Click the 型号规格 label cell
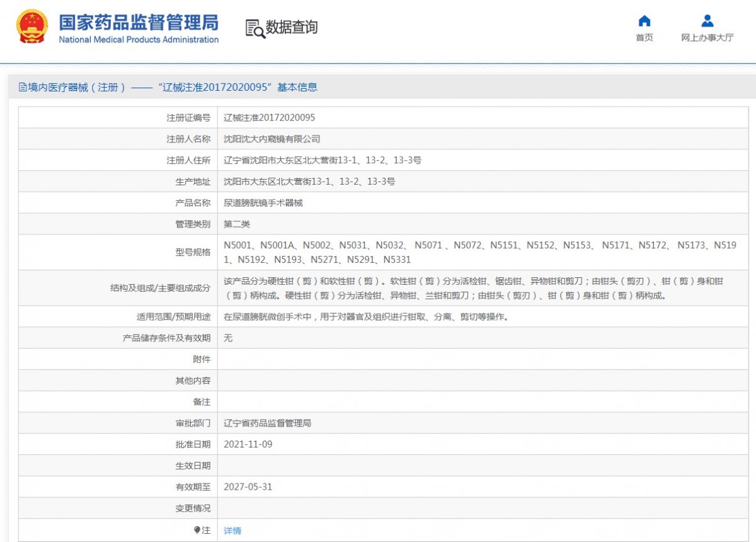756x542 pixels. [118, 252]
